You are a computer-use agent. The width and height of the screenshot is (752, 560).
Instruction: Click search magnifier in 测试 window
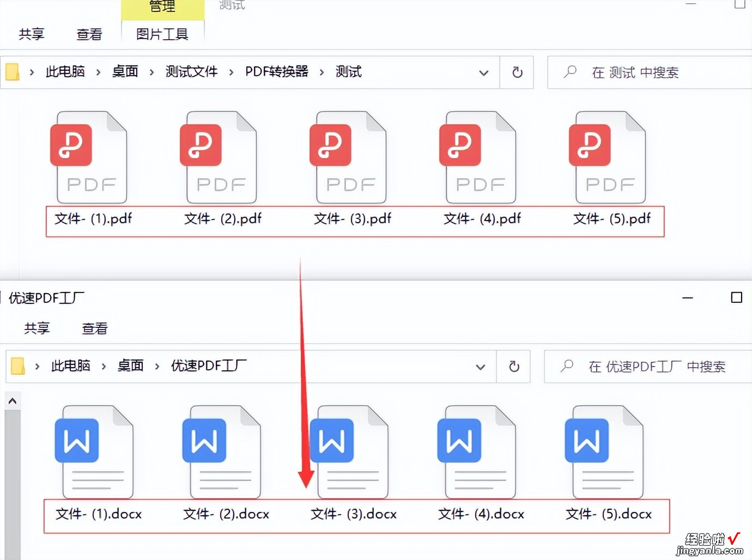pyautogui.click(x=570, y=72)
